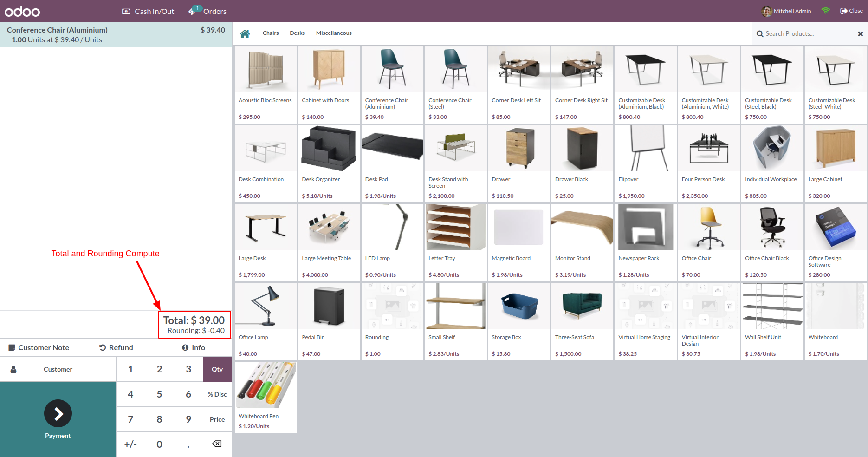The width and height of the screenshot is (868, 457).
Task: Add Rounding product
Action: coord(392,321)
